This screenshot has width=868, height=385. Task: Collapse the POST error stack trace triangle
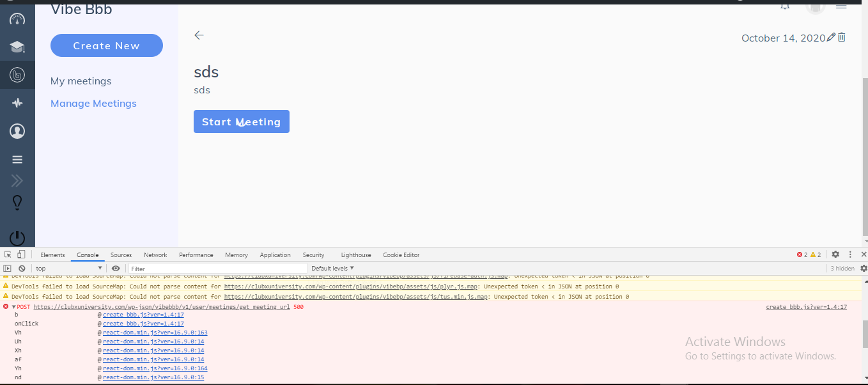[13, 307]
